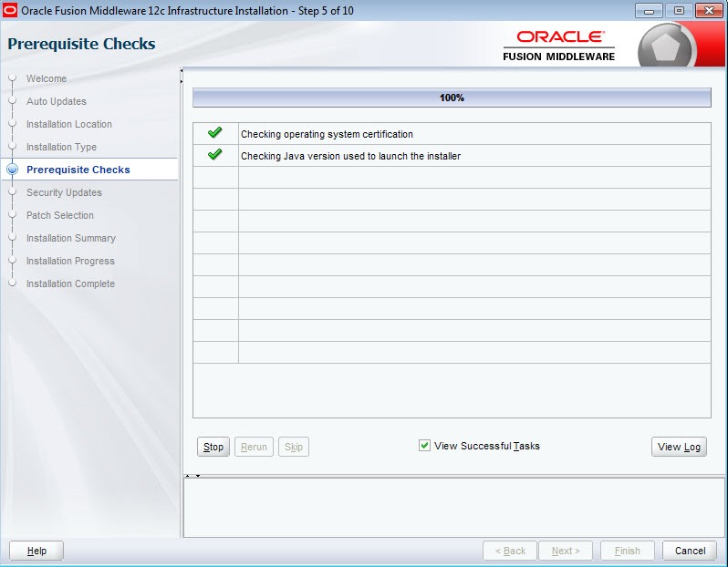728x567 pixels.
Task: Click the pentagon emblem in the header
Action: tap(665, 46)
